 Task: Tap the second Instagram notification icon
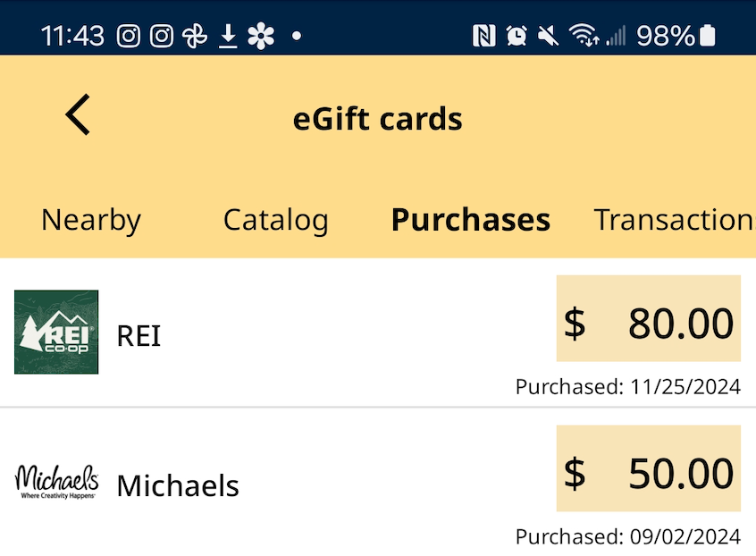click(x=162, y=36)
